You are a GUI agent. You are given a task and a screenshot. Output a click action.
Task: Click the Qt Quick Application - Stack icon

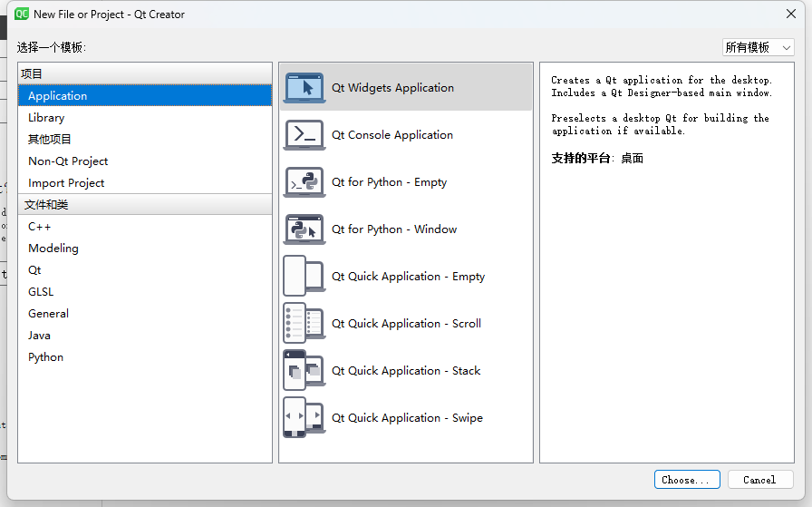(304, 370)
